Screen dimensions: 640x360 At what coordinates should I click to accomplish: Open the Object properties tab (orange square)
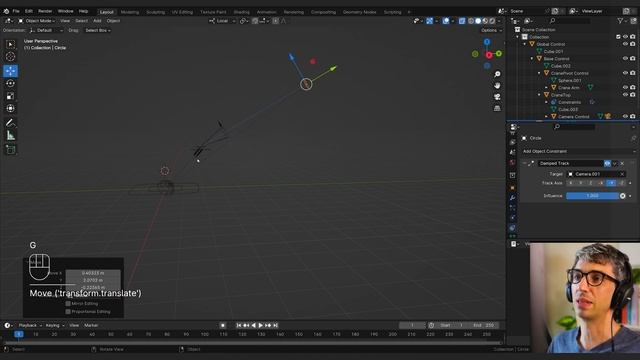(513, 188)
